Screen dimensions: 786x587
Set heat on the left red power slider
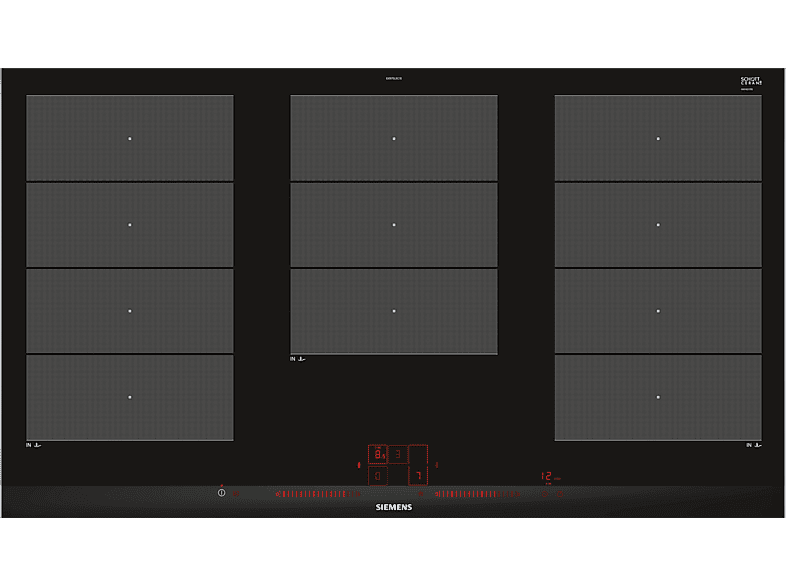318,494
